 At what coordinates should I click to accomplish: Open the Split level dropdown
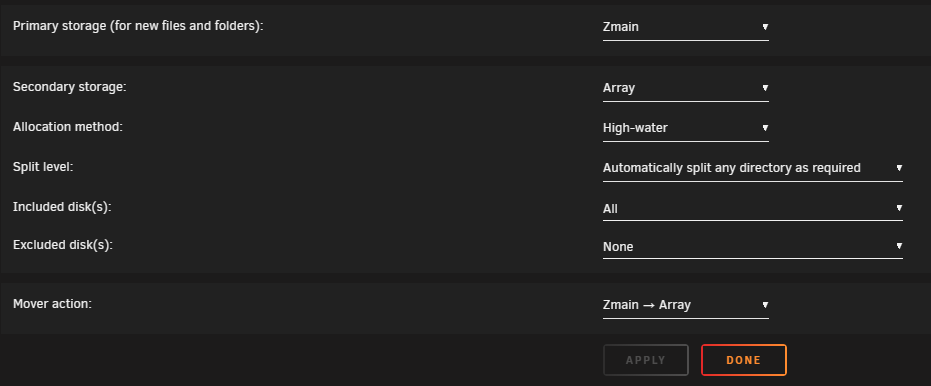[752, 168]
